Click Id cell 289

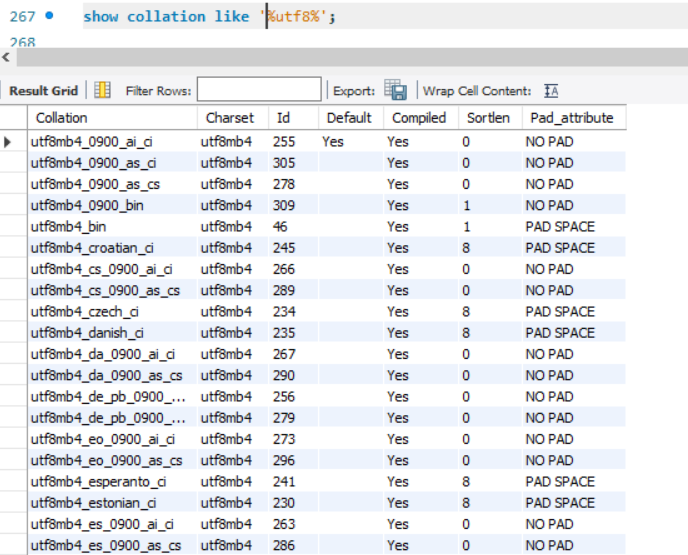tap(294, 290)
